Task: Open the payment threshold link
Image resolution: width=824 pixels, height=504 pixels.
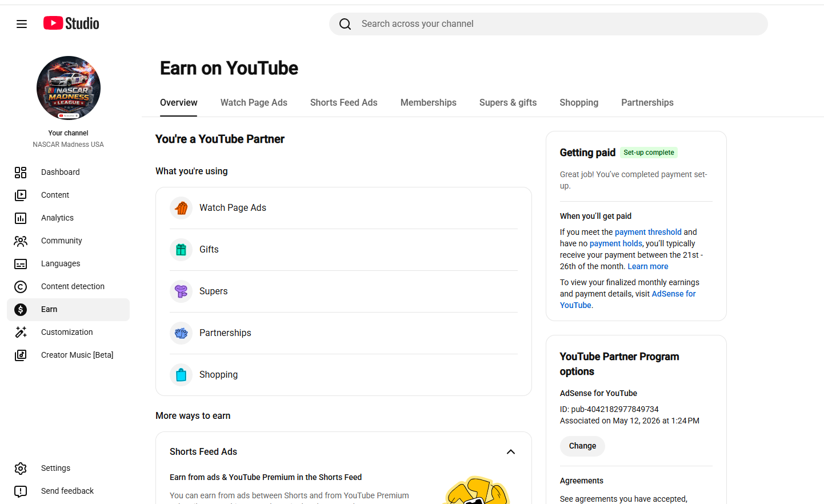Action: (648, 232)
